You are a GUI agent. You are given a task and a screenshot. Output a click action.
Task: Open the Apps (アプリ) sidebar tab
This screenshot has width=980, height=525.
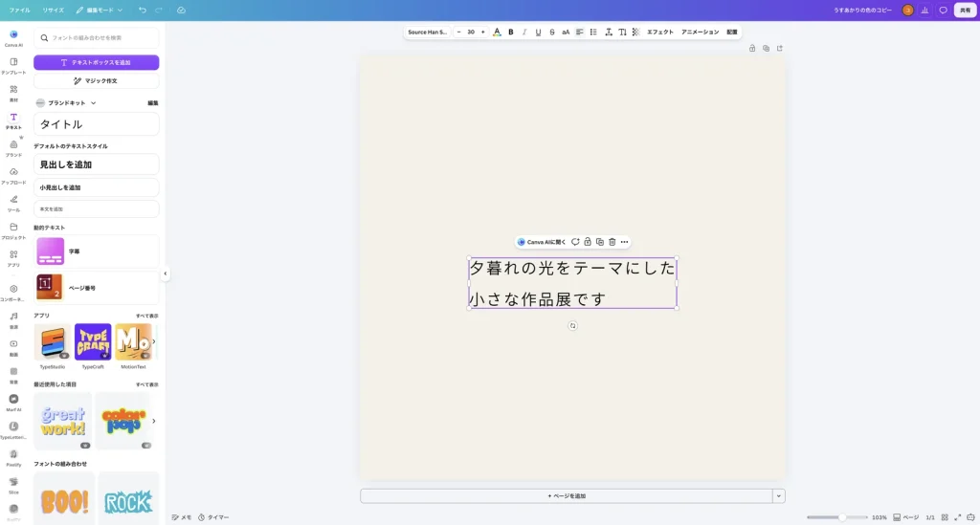coord(13,258)
